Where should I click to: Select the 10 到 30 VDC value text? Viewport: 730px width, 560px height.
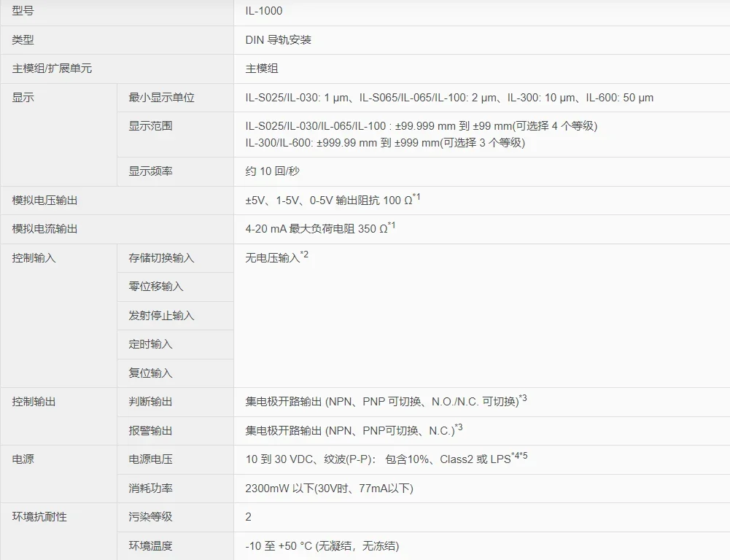(387, 459)
